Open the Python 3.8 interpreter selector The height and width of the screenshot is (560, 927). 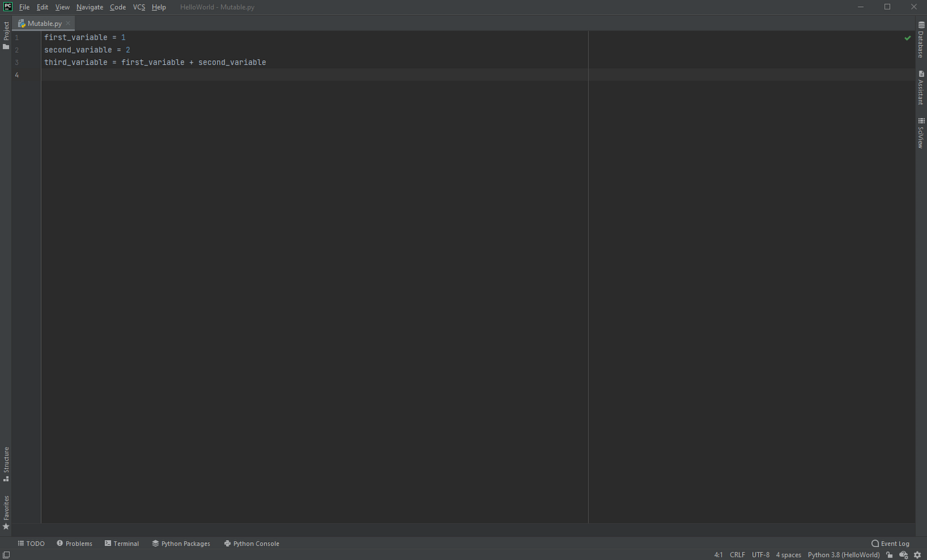[843, 555]
